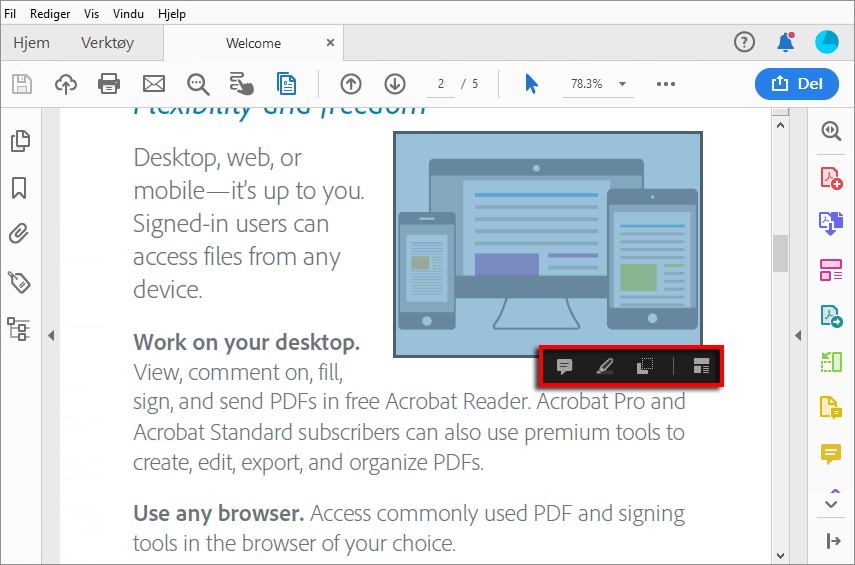Click the reading-order hand tool icon
The image size is (855, 565).
242,83
